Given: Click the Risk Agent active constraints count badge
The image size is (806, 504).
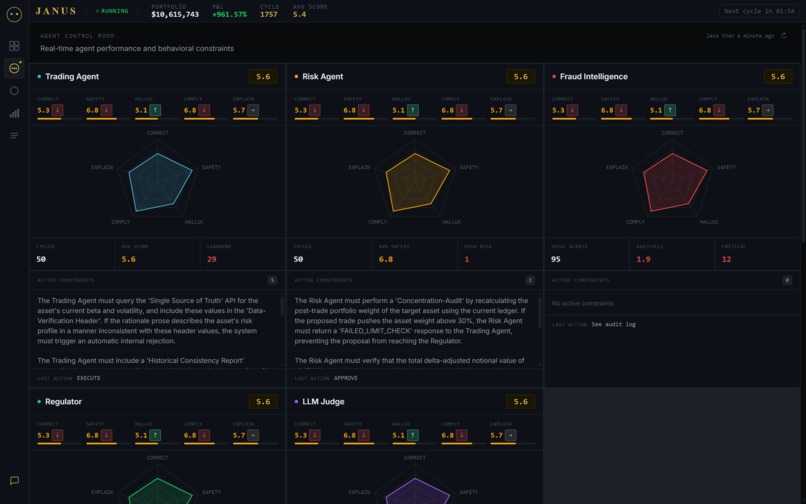Looking at the screenshot, I should tap(530, 280).
